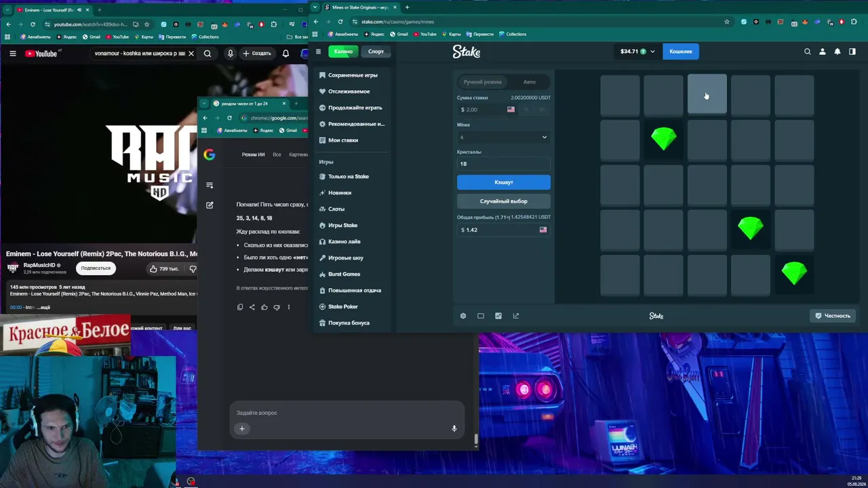This screenshot has width=868, height=488.
Task: Click the Сумма ставки bet amount field
Action: 481,110
